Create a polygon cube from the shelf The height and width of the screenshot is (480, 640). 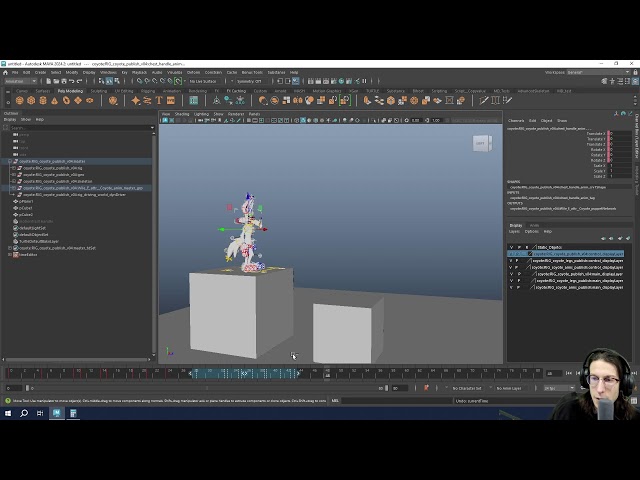(x=31, y=100)
